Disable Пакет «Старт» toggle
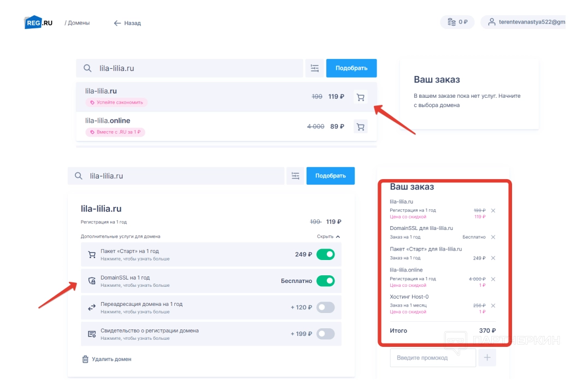588x384 pixels. [326, 255]
